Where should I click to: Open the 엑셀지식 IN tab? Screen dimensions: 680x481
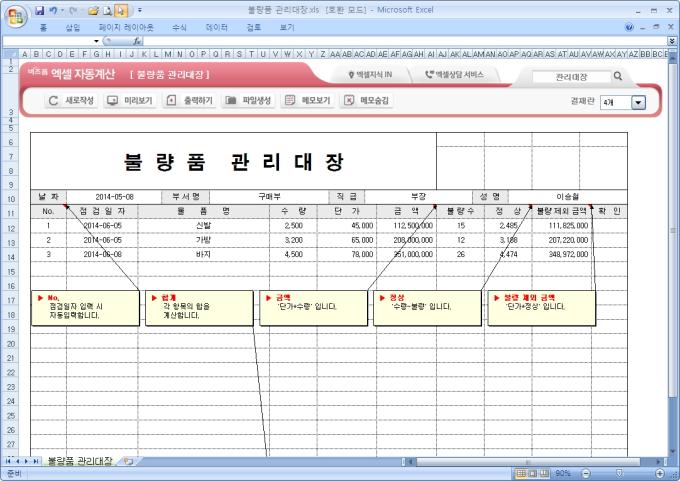point(371,75)
